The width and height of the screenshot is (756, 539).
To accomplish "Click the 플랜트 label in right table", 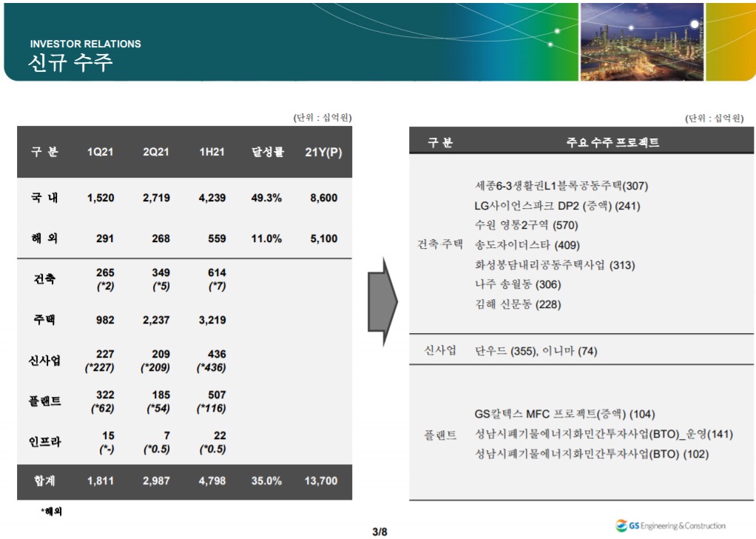I will click(x=440, y=436).
